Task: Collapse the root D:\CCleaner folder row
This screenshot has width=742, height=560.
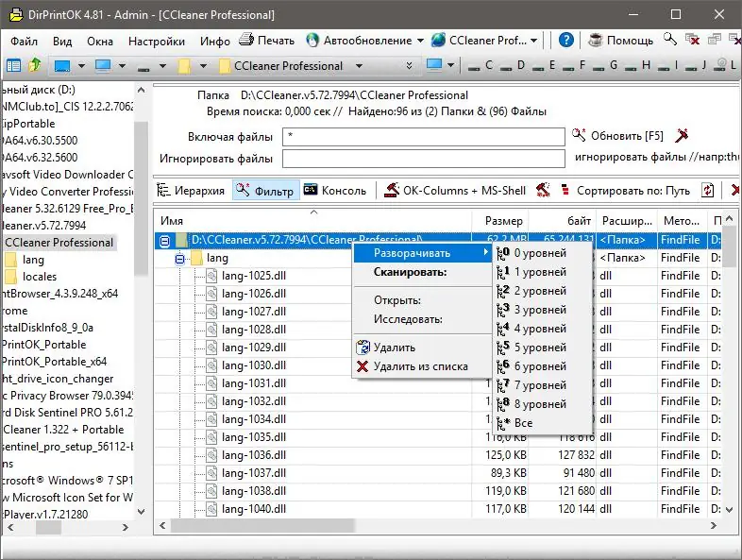Action: click(x=164, y=242)
